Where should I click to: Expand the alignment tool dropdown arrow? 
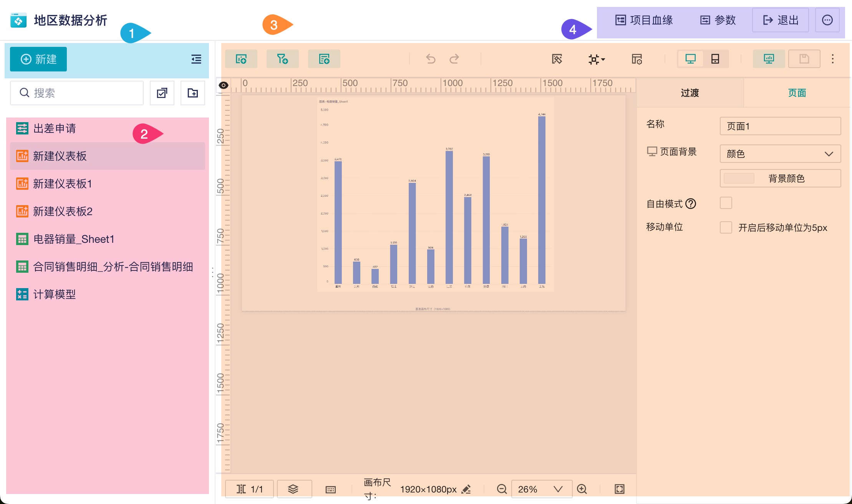pyautogui.click(x=603, y=59)
